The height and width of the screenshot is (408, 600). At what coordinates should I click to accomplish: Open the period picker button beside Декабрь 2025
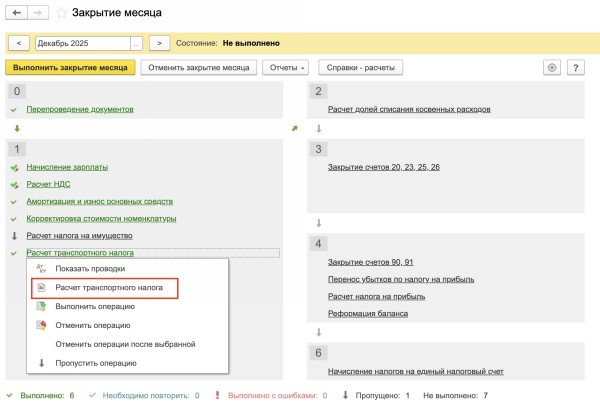tap(137, 43)
